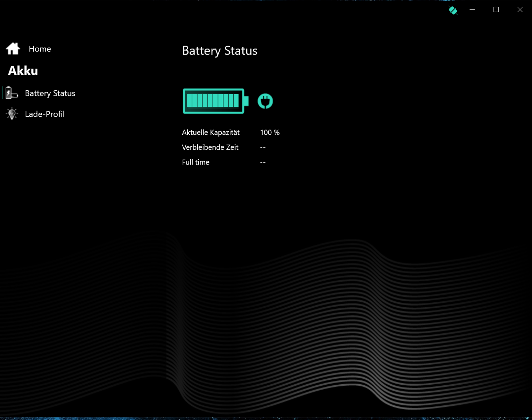Click the round power plug icon

click(x=265, y=101)
